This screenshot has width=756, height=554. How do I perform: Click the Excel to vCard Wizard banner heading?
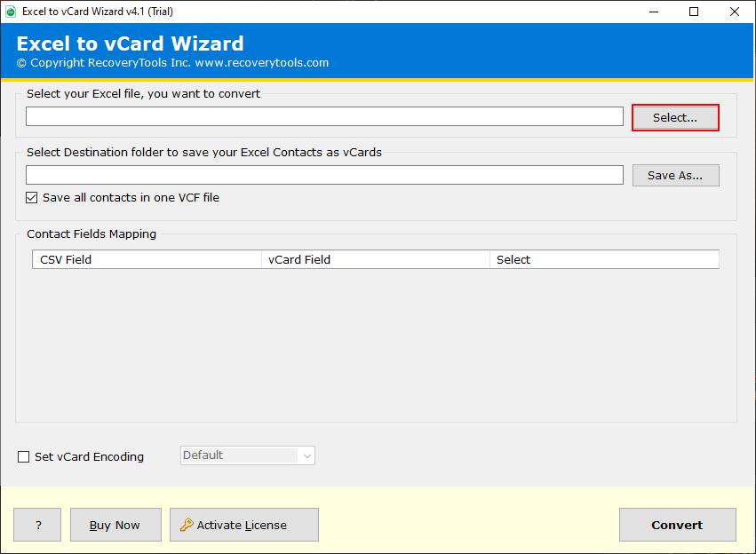131,44
